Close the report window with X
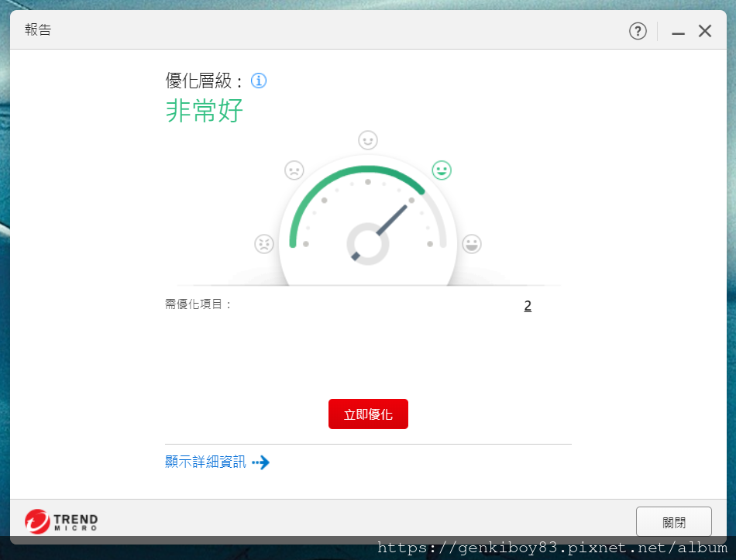The image size is (736, 560). click(704, 32)
